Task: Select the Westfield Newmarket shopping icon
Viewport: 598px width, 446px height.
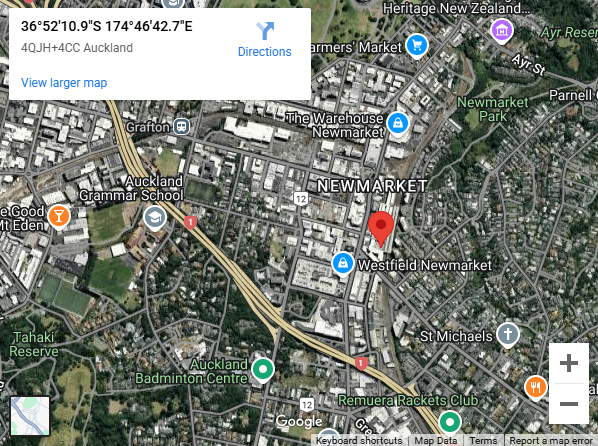Action: [343, 264]
